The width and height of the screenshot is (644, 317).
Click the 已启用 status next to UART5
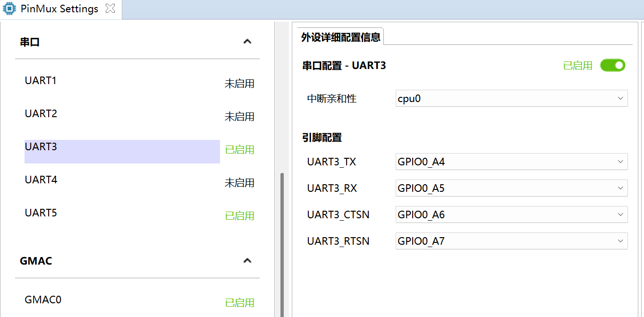point(239,216)
